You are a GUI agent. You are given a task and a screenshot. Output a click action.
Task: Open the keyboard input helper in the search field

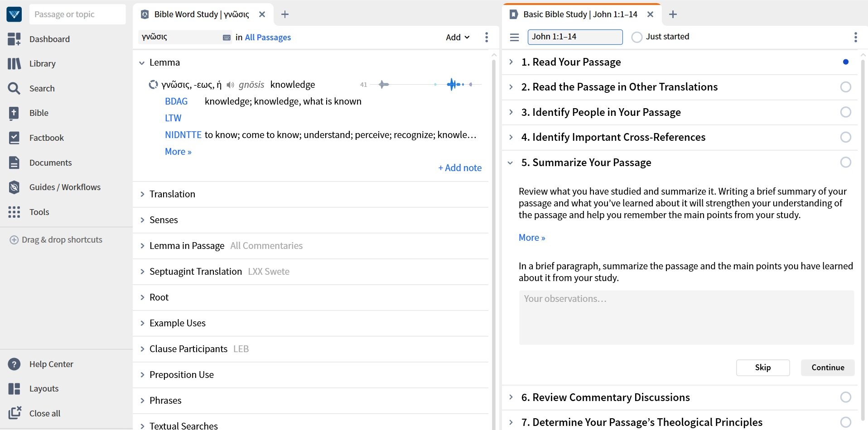[225, 37]
